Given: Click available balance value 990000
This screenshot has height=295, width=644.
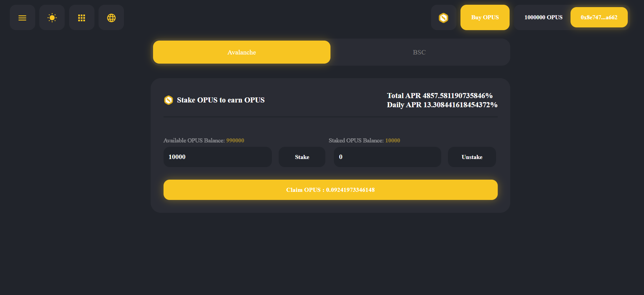Looking at the screenshot, I should (x=235, y=140).
